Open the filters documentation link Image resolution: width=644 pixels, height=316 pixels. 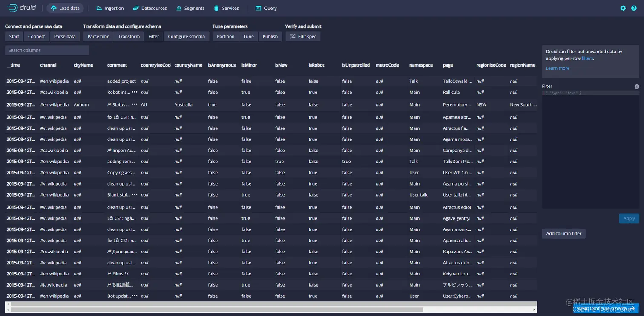[587, 58]
